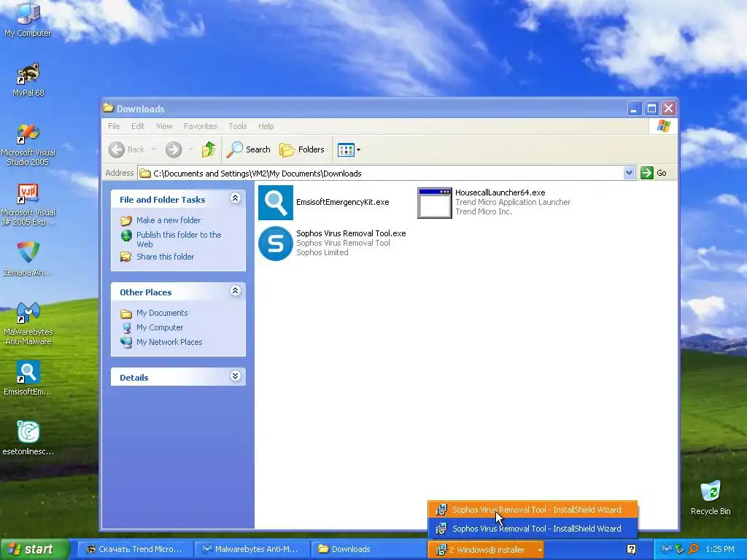
Task: Click the Share this folder icon
Action: pos(125,257)
